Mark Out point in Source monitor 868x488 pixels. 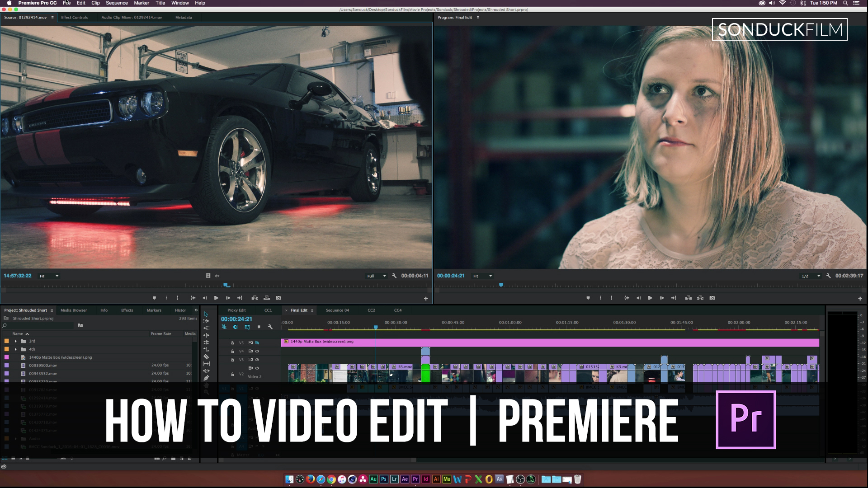pyautogui.click(x=178, y=298)
